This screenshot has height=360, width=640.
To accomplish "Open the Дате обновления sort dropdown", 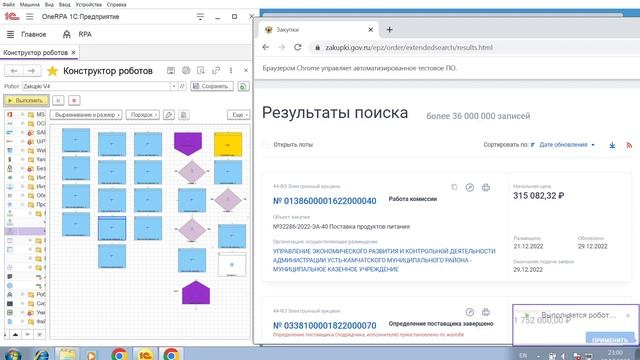I will coord(567,145).
